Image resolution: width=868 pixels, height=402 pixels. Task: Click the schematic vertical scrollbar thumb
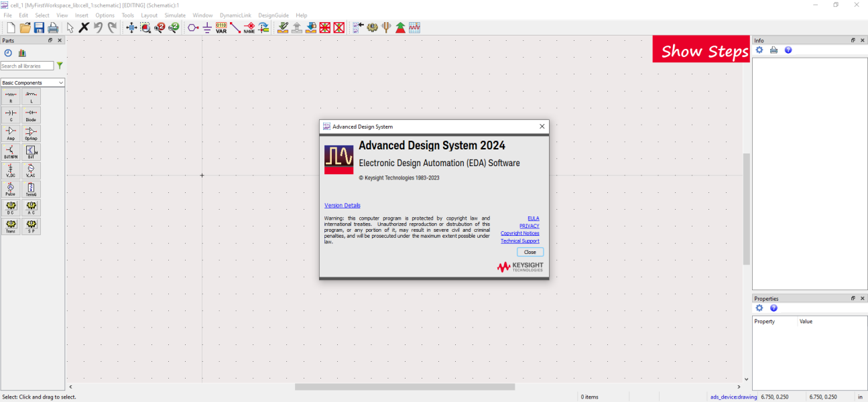point(746,209)
